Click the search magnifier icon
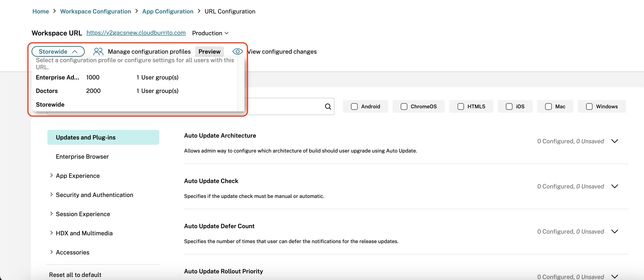The height and width of the screenshot is (280, 644). pos(328,107)
